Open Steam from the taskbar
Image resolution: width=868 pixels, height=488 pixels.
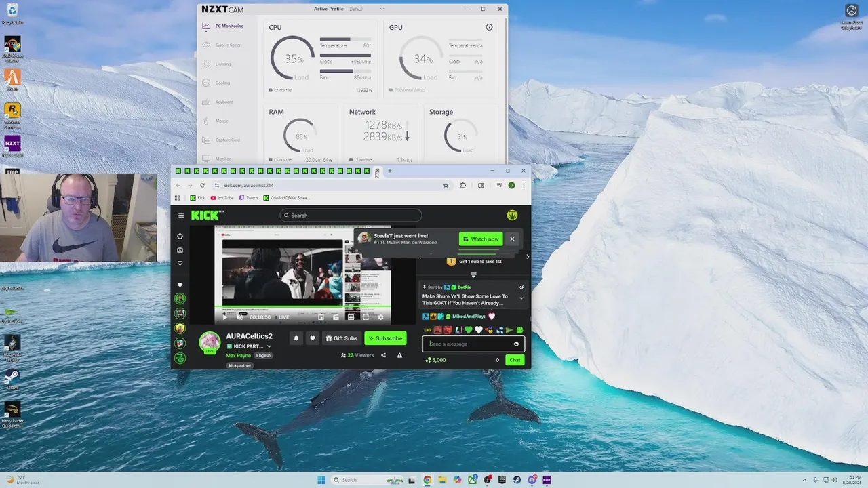pyautogui.click(x=517, y=480)
